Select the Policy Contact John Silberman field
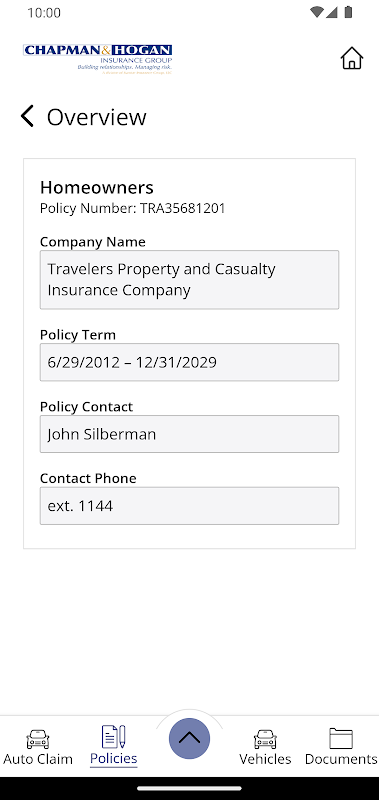This screenshot has height=800, width=379. pyautogui.click(x=189, y=434)
